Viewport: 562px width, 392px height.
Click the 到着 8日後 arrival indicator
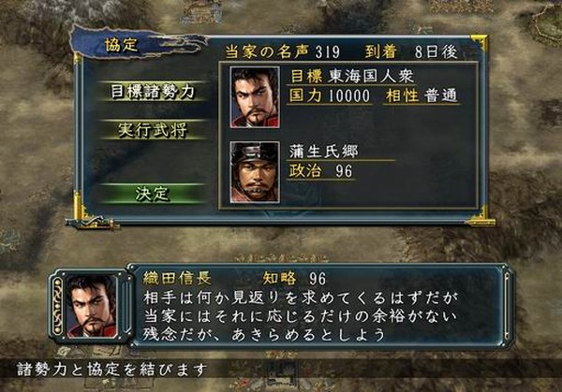(x=411, y=52)
